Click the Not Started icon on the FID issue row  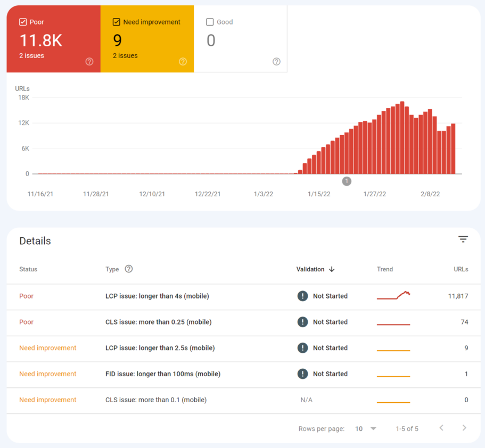click(302, 374)
